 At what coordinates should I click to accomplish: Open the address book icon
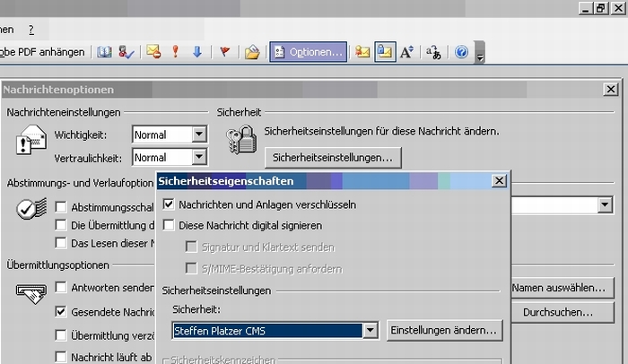tap(104, 52)
